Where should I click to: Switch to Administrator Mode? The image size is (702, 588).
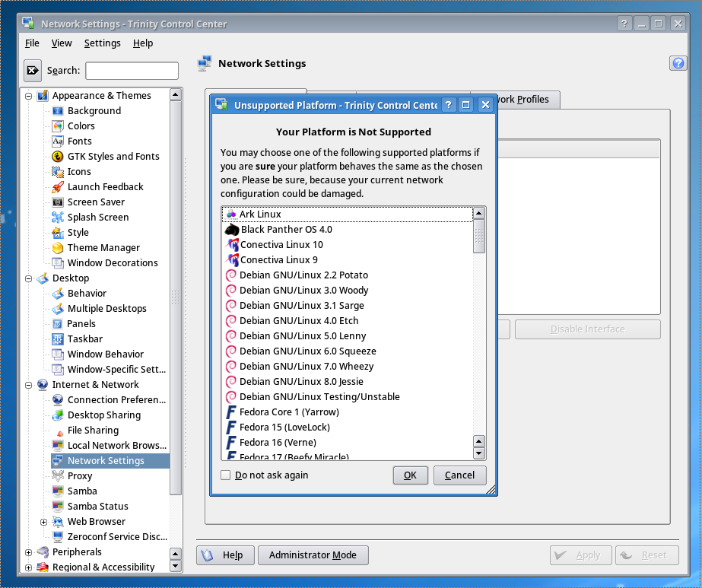click(x=313, y=555)
